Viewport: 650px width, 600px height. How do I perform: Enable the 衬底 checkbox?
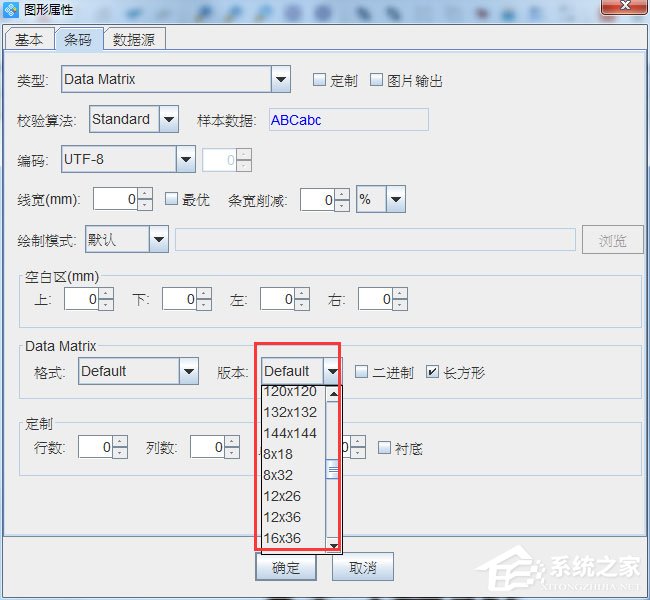pyautogui.click(x=384, y=447)
